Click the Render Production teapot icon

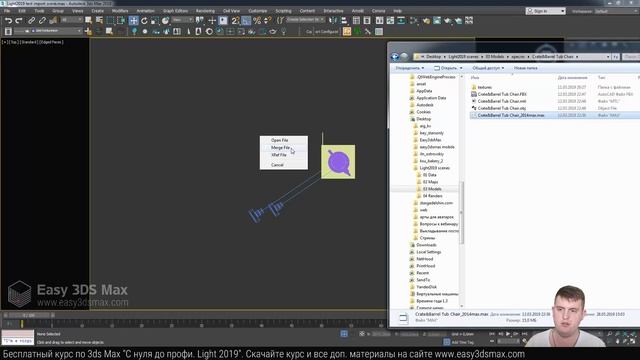[x=448, y=20]
